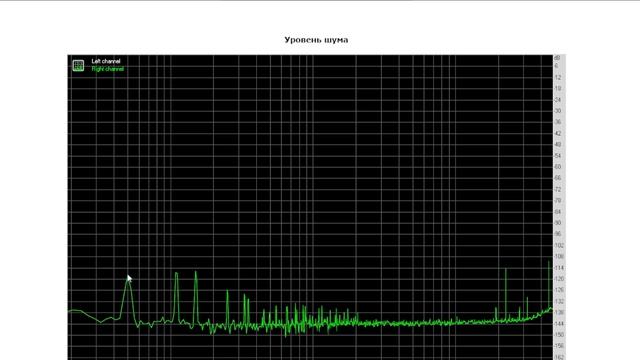Image resolution: width=640 pixels, height=360 pixels.
Task: Click the "-60" dB axis label
Action: click(558, 167)
